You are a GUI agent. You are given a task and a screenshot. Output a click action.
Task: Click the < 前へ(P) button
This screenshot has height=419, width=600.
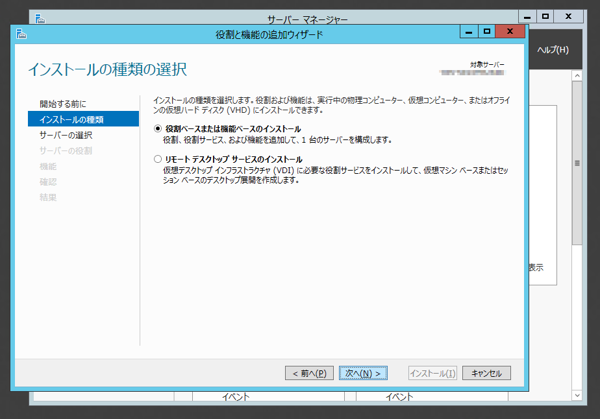[x=309, y=373]
